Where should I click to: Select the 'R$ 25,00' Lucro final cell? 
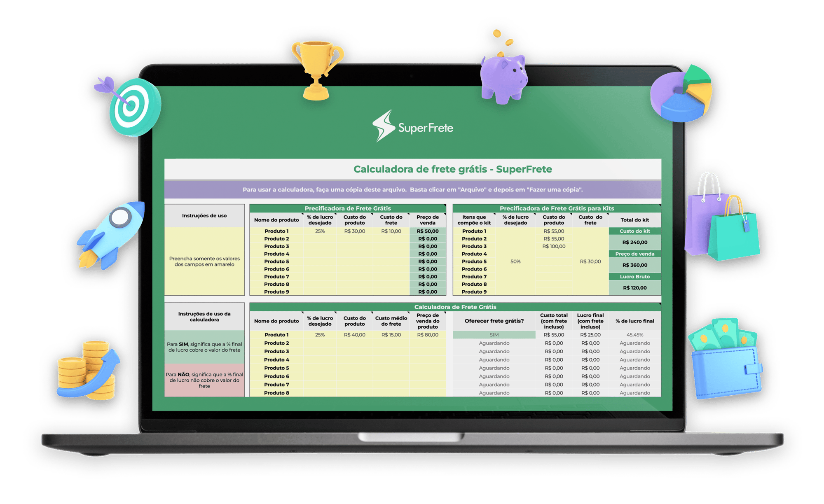tap(590, 335)
